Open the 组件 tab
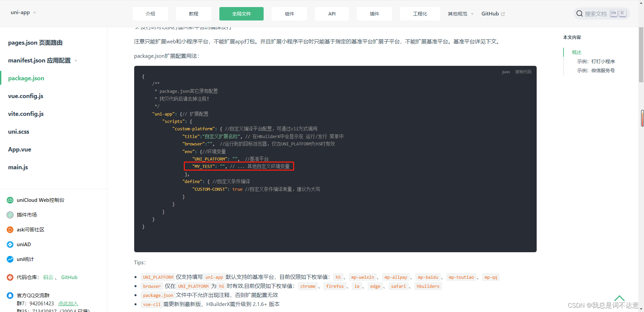Image resolution: width=644 pixels, height=312 pixels. 289,14
